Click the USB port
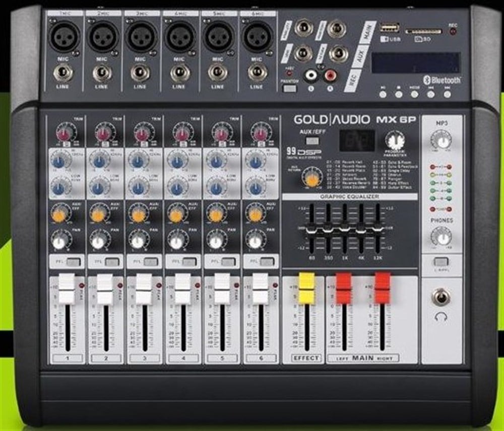This screenshot has width=504, height=431. (390, 28)
